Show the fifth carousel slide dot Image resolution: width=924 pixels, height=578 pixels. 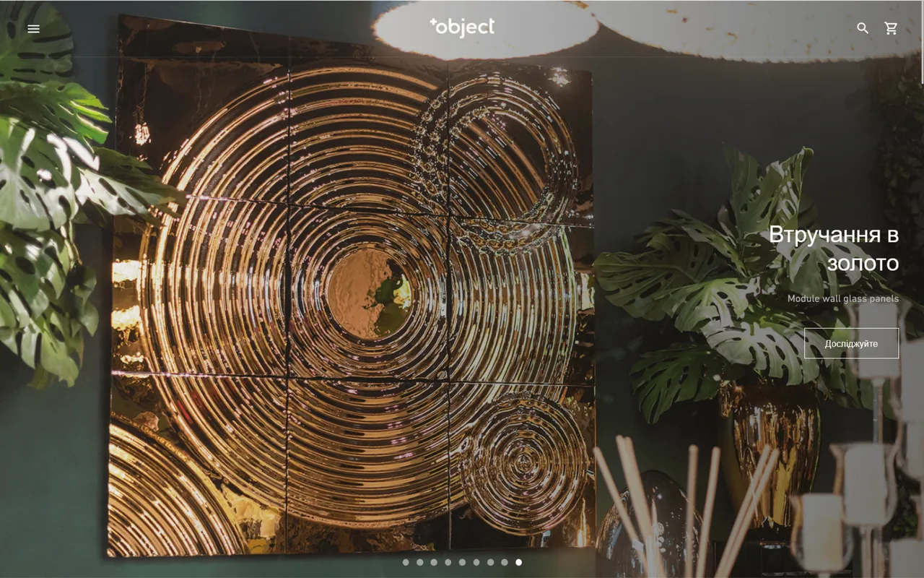coord(462,562)
